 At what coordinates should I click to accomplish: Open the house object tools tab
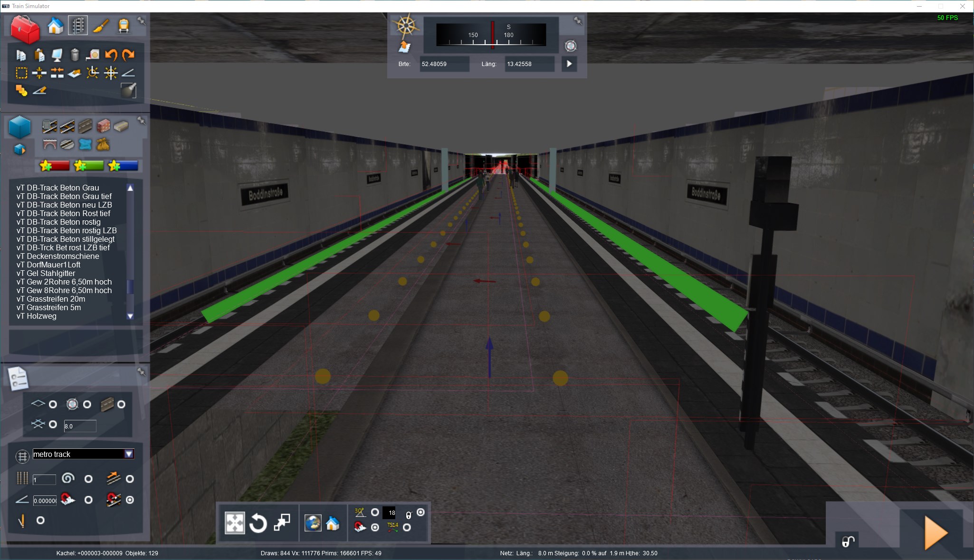click(x=56, y=26)
